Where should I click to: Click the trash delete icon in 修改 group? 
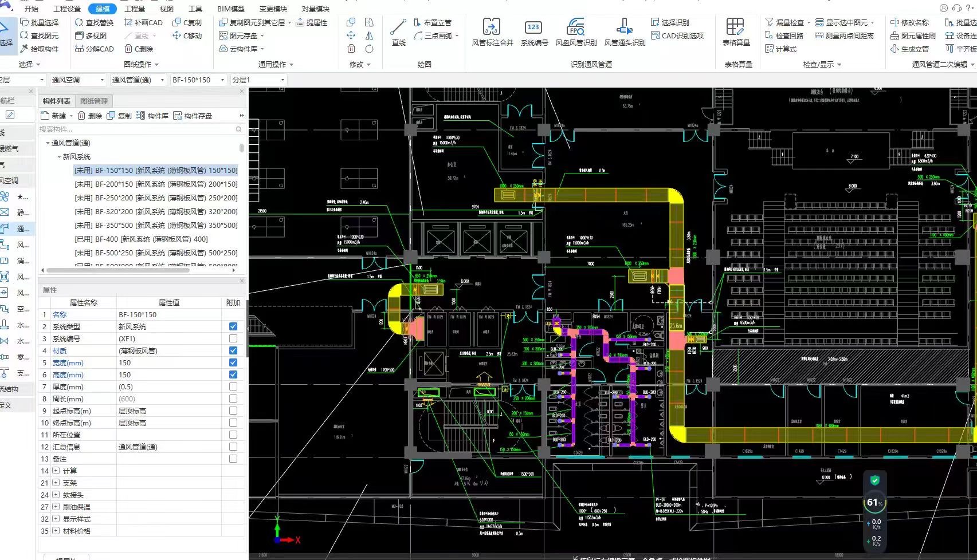click(351, 49)
